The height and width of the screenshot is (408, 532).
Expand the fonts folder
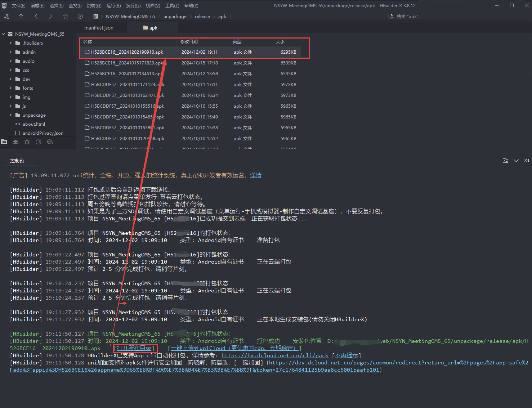pyautogui.click(x=10, y=88)
